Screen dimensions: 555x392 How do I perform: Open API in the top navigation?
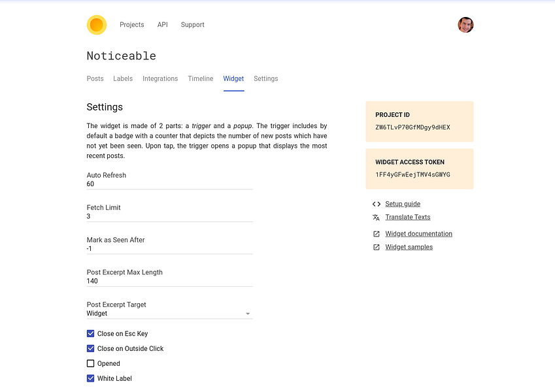tap(163, 25)
